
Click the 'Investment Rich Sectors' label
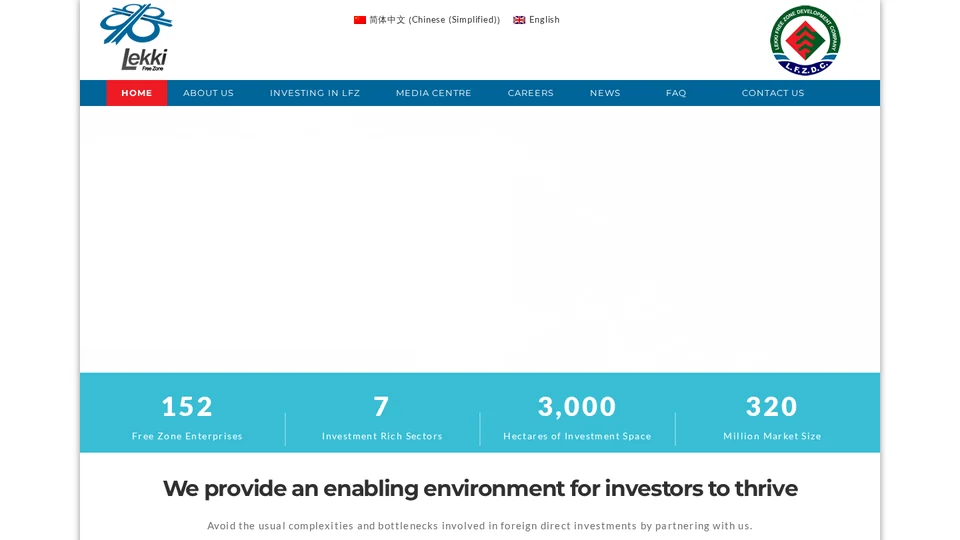(382, 436)
